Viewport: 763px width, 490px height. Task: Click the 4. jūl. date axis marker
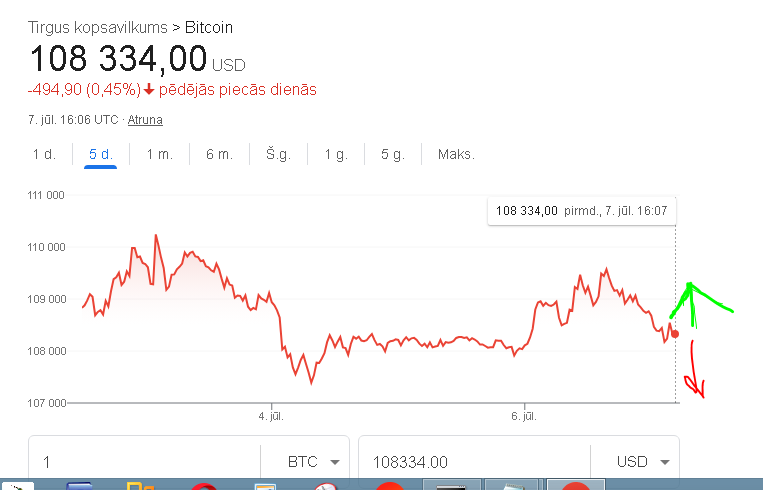coord(271,417)
